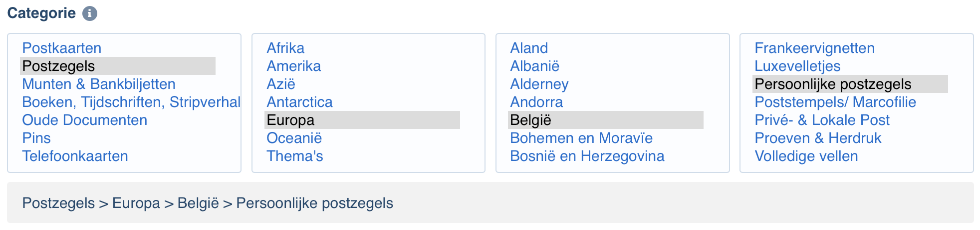Select Postkaarten in the first category list
This screenshot has height=230, width=980.
click(62, 48)
